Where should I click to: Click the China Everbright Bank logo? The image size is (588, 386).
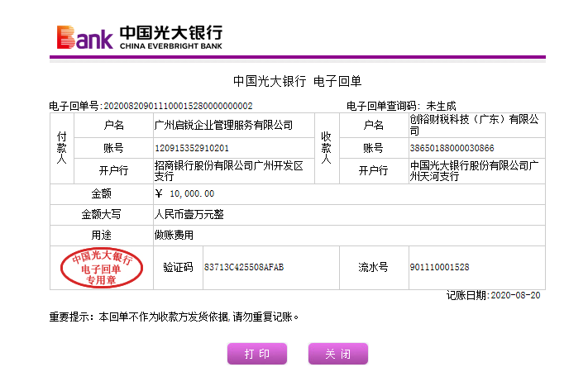click(x=140, y=37)
